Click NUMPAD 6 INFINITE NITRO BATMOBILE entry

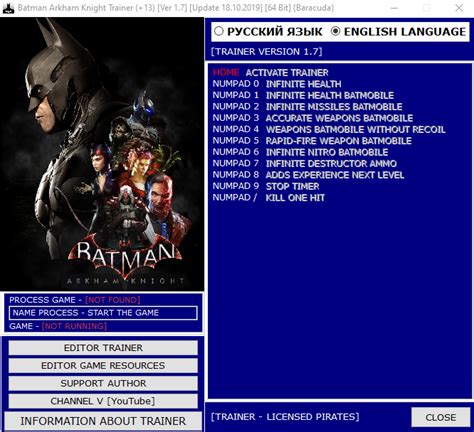(x=300, y=152)
